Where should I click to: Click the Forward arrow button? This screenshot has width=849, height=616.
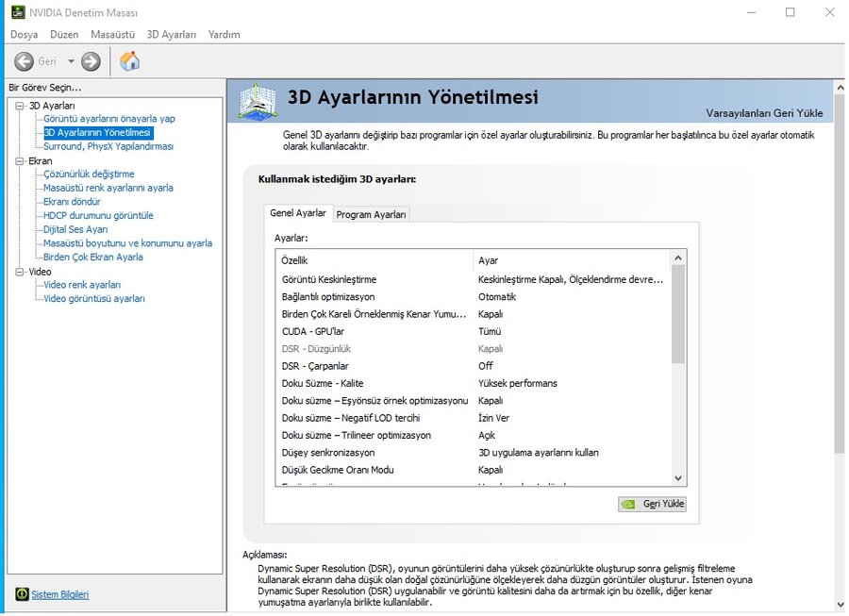91,61
